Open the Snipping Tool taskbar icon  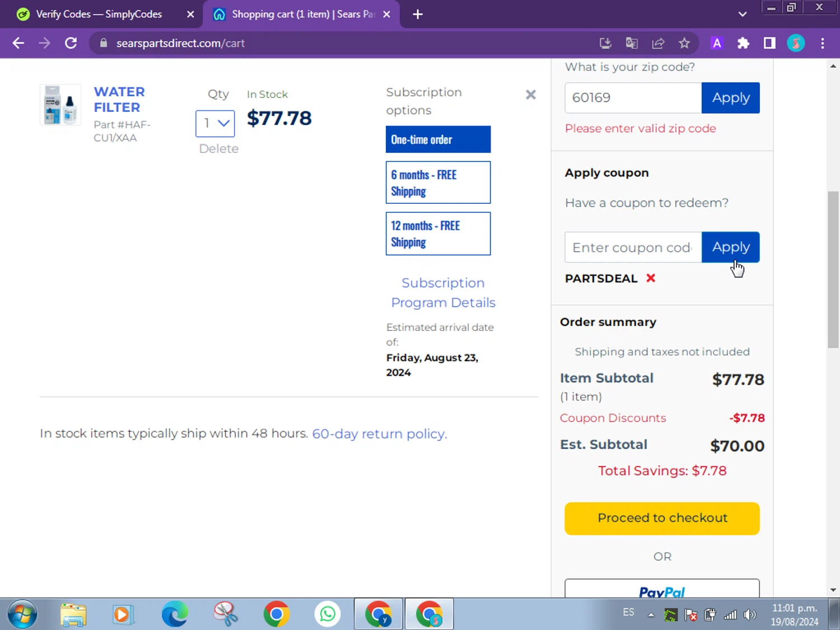point(226,614)
